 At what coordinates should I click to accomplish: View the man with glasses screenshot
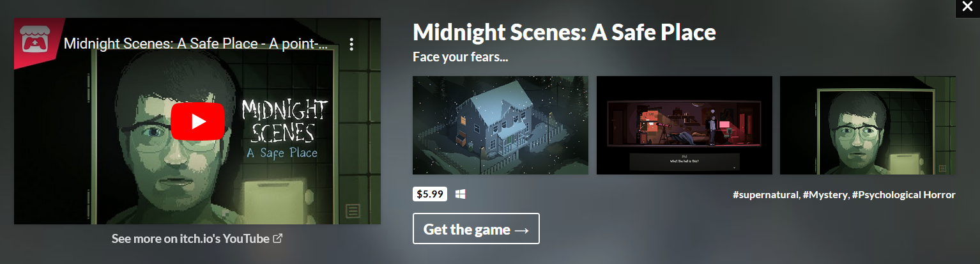click(x=868, y=125)
